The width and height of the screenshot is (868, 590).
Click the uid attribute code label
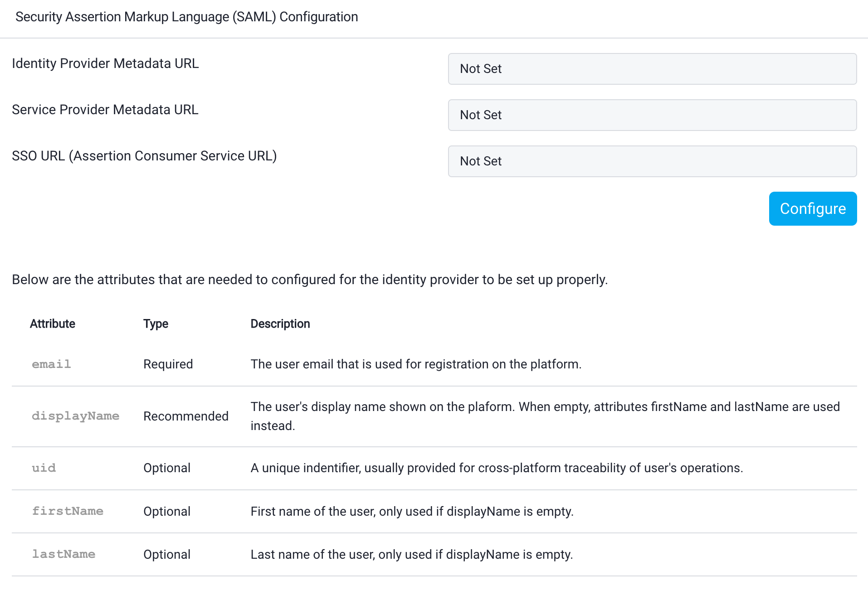click(x=44, y=468)
